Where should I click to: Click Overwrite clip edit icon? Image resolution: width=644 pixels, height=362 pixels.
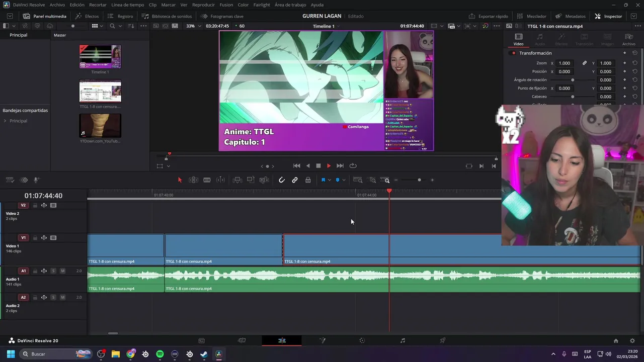tap(251, 180)
